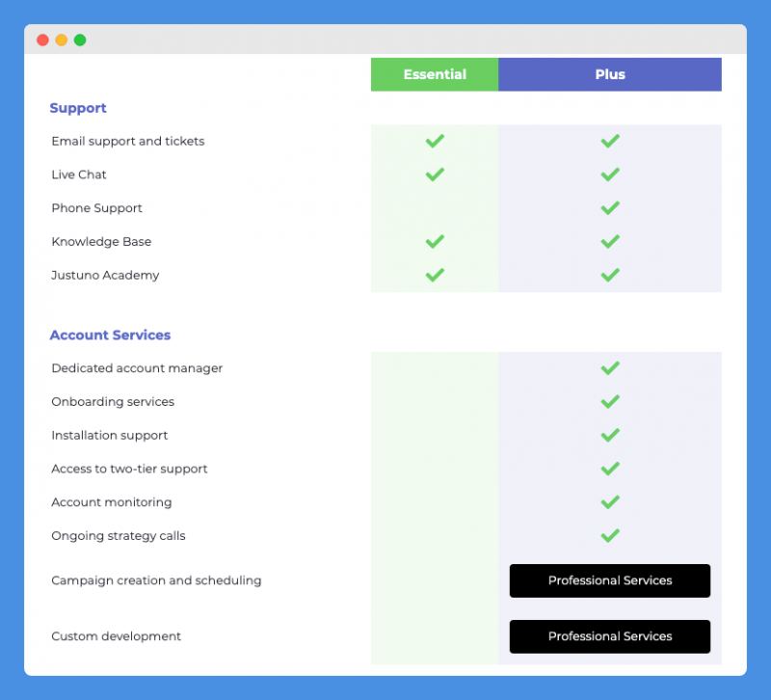Click Plus checkmark for Ongoing strategy calls
This screenshot has width=771, height=700.
coord(610,536)
